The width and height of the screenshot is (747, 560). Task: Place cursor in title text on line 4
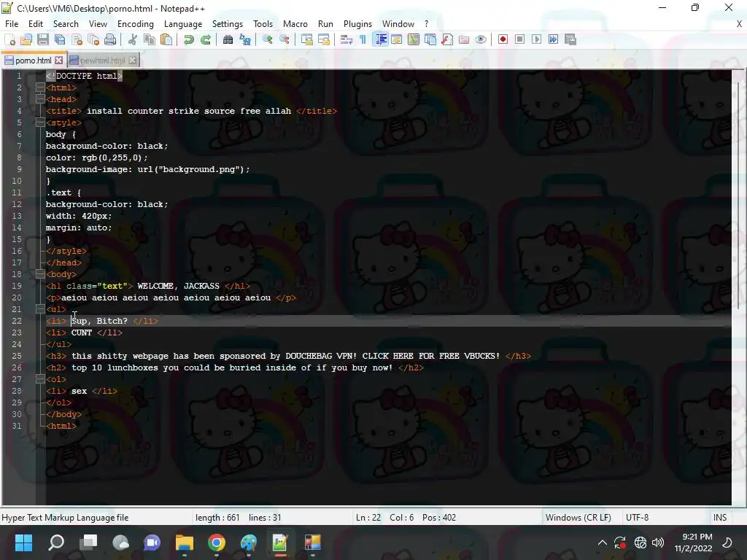[x=189, y=111]
